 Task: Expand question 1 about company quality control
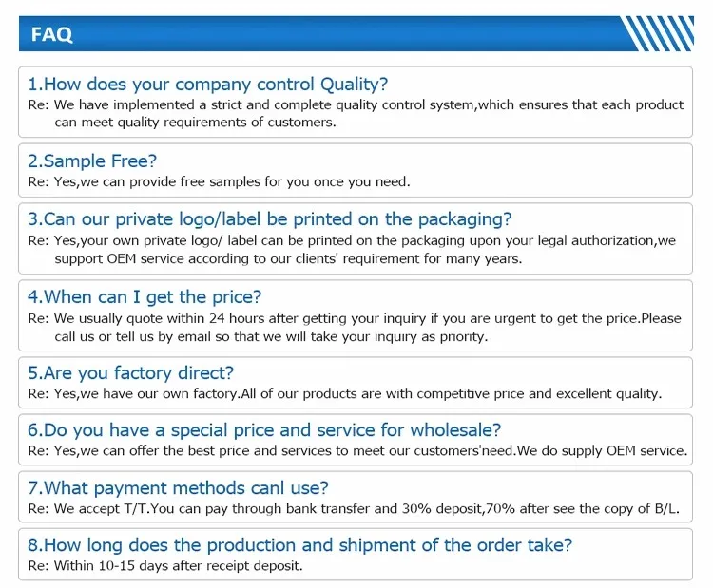[207, 84]
